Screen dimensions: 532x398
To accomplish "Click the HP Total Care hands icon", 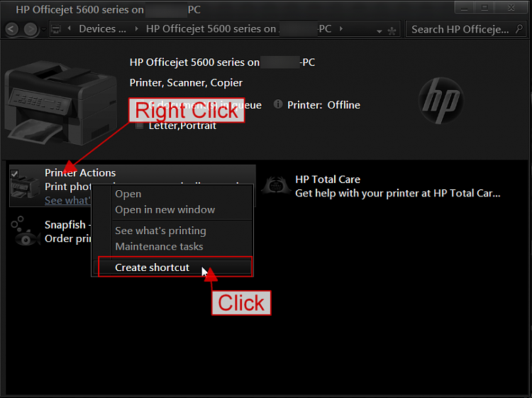I will pos(276,185).
